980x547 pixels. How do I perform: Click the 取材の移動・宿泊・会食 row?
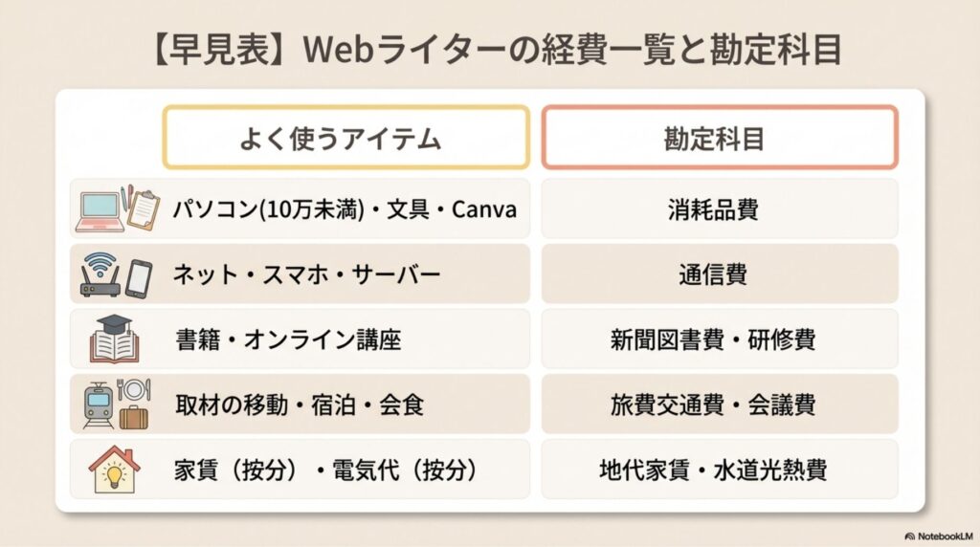point(299,405)
